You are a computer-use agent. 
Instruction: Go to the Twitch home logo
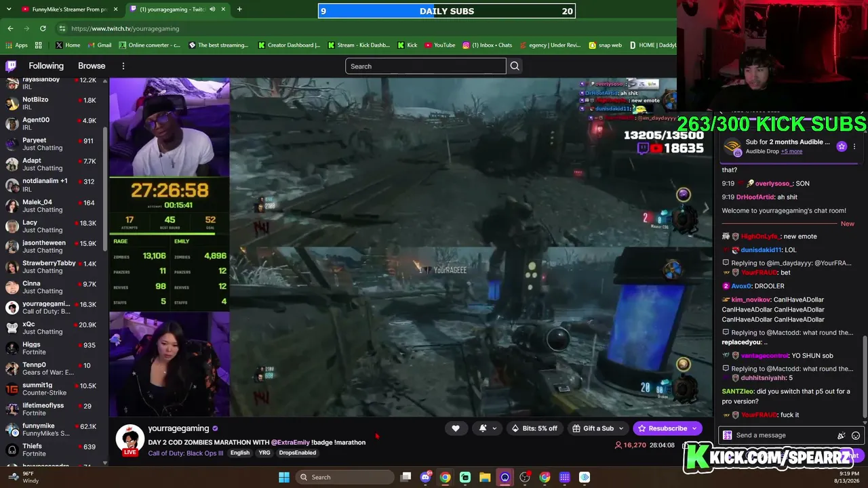pyautogui.click(x=11, y=66)
